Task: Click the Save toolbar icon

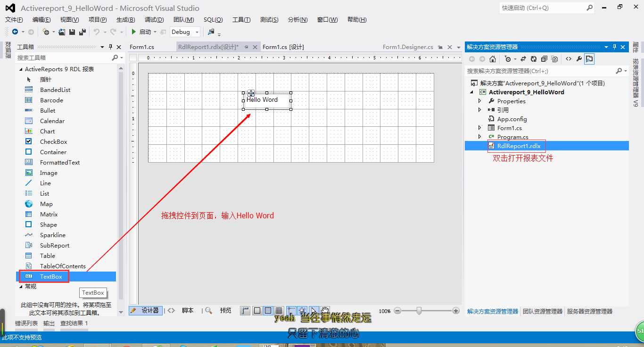Action: [x=72, y=32]
